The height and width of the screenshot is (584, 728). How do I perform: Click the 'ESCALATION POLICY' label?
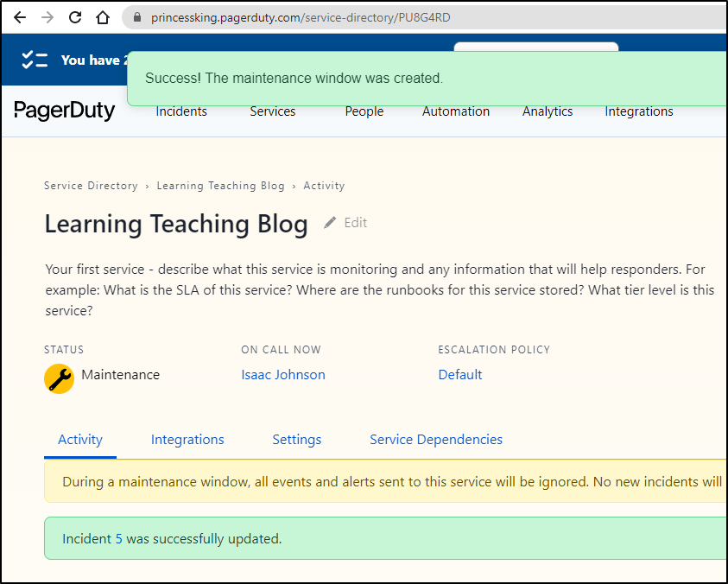point(494,350)
